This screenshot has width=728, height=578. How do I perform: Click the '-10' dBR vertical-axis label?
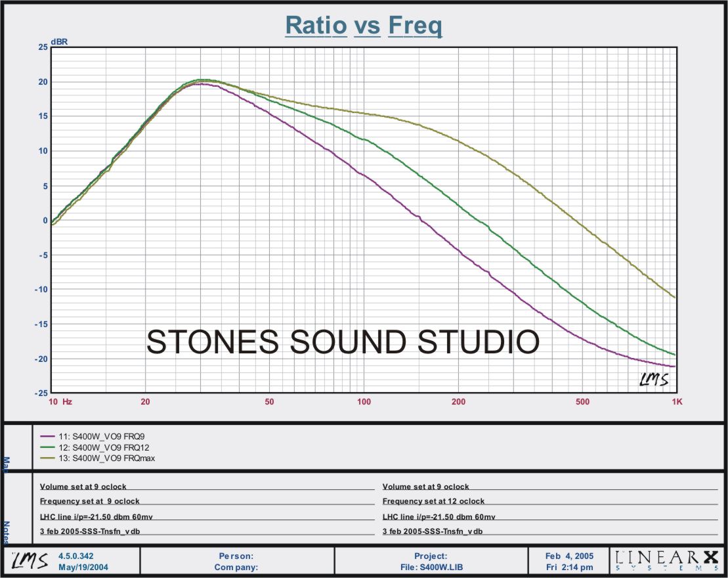coord(41,290)
